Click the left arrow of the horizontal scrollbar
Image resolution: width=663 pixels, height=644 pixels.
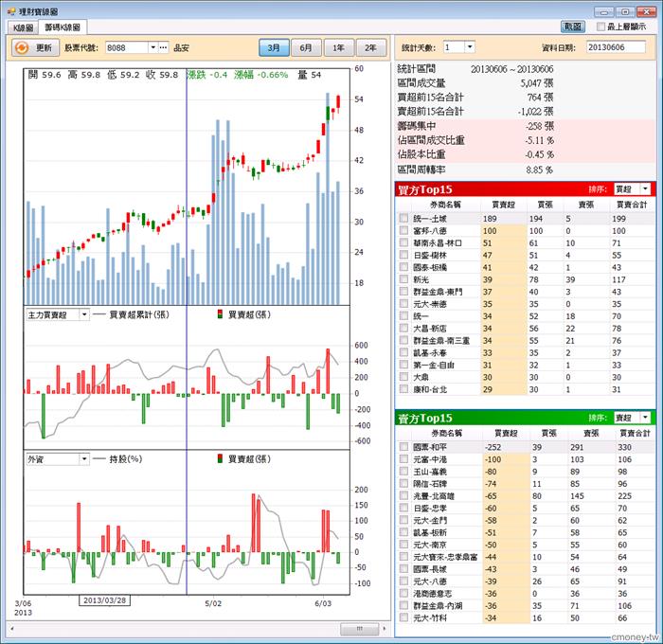[11, 628]
